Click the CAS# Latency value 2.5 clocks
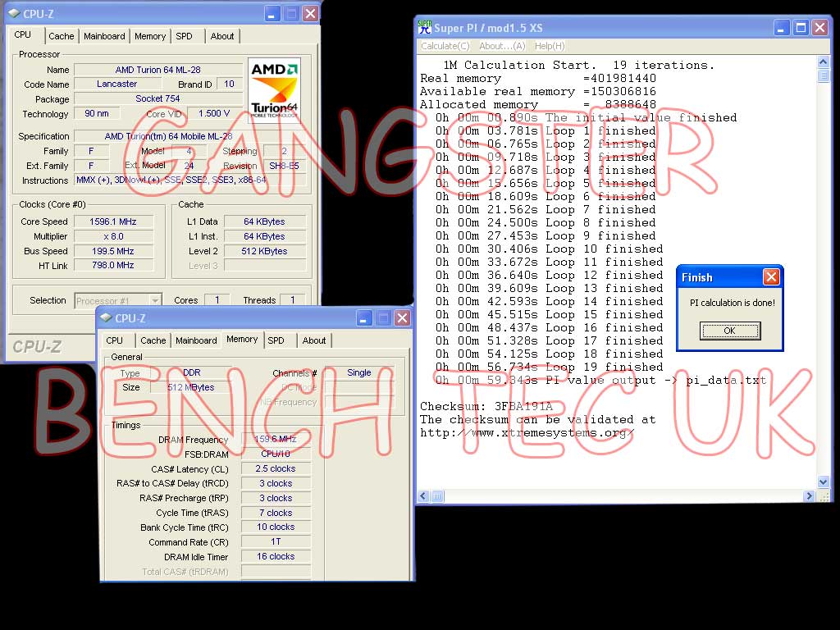Screen dimensions: 840x630 (276, 468)
